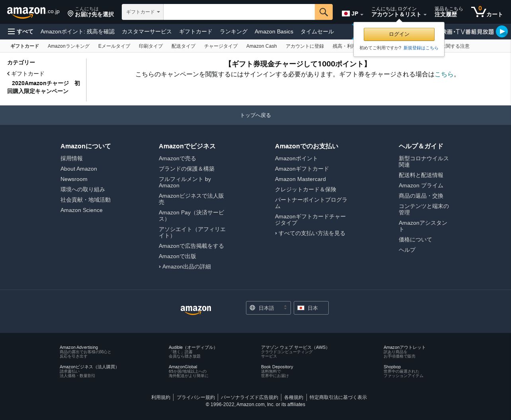This screenshot has height=420, width=511.
Task: Open the 日本語 language selector in footer
Action: [268, 308]
